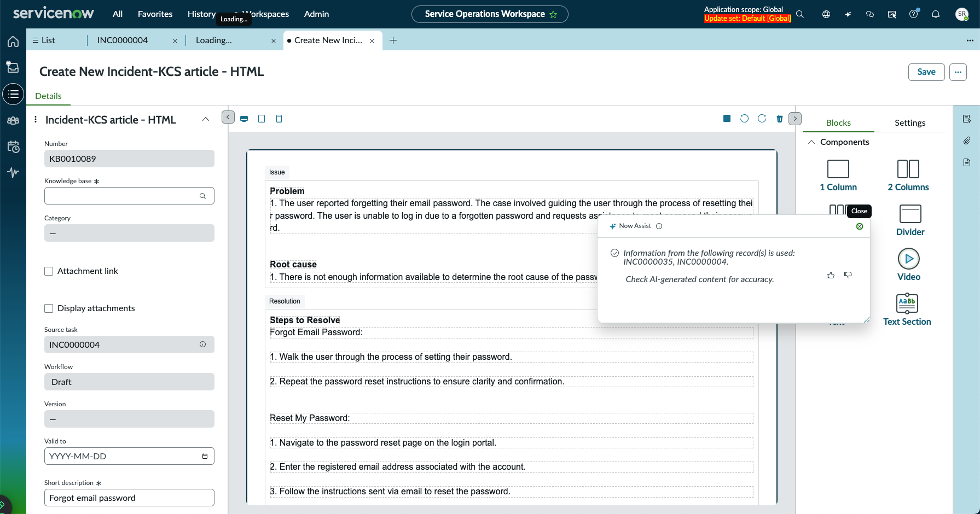980x514 pixels.
Task: Click the Knowledge base lookup field
Action: click(129, 196)
